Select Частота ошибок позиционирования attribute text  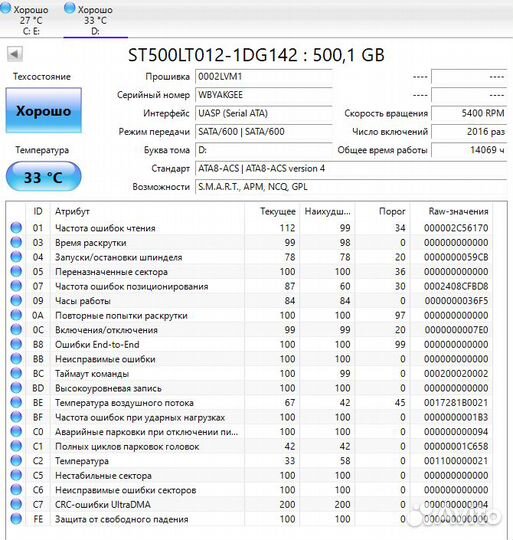click(x=132, y=286)
